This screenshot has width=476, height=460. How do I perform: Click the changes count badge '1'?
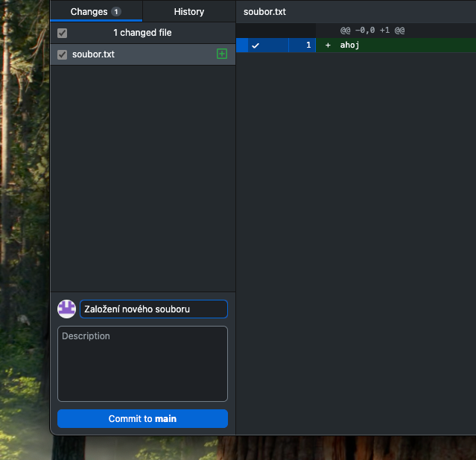(x=116, y=11)
